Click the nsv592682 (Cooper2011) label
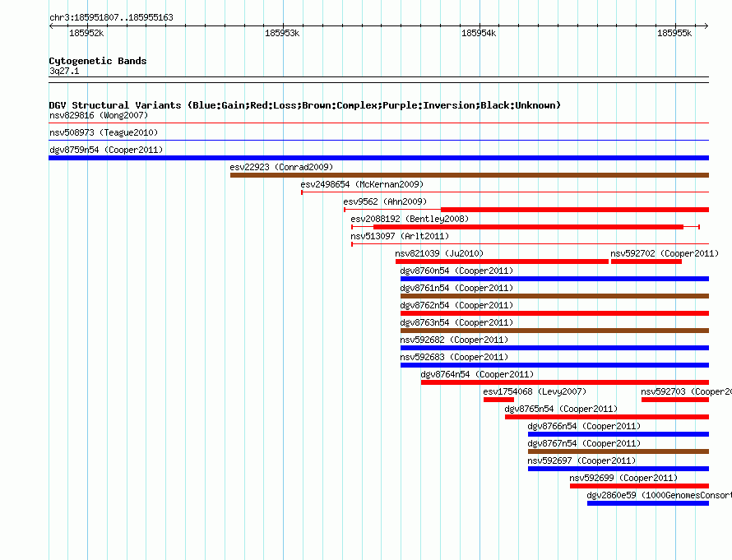Screen dimensions: 732x560 pos(454,340)
